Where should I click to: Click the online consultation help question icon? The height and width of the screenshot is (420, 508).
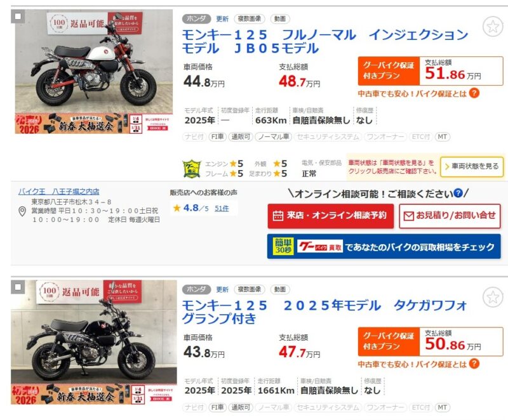458,193
